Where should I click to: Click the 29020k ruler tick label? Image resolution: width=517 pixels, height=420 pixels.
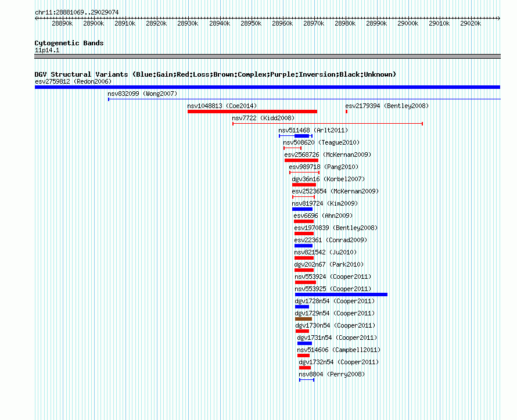(x=471, y=23)
